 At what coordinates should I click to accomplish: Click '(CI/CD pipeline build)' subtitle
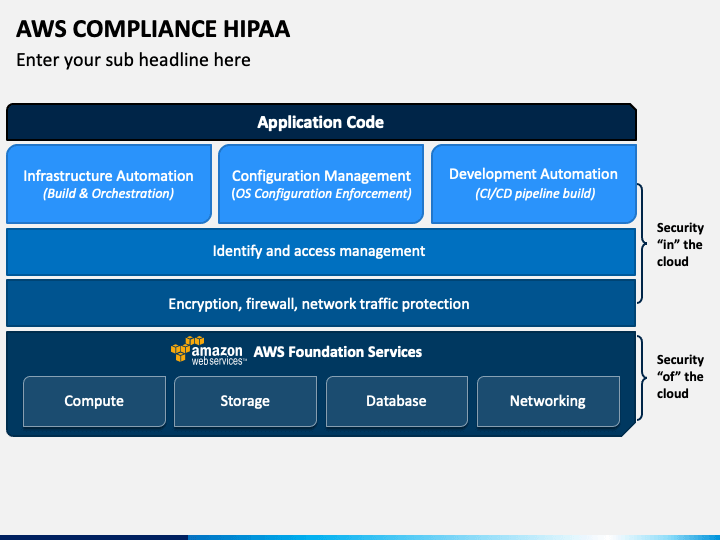535,194
